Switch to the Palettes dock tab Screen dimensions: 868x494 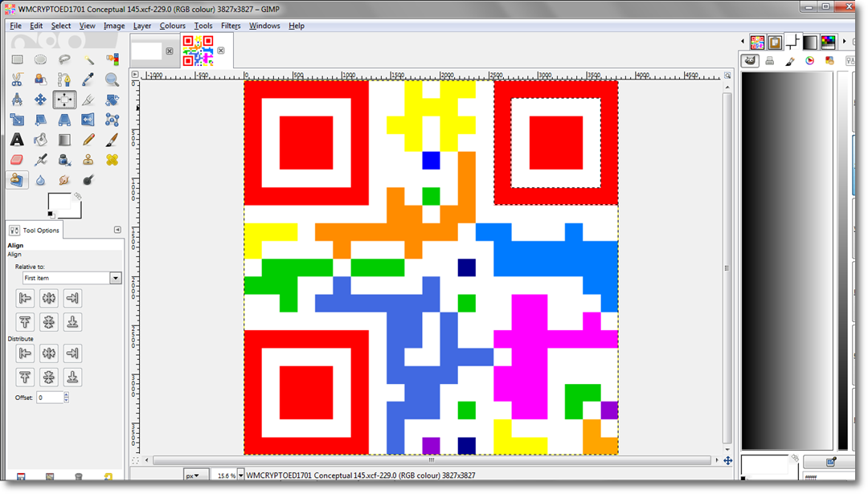pos(828,42)
